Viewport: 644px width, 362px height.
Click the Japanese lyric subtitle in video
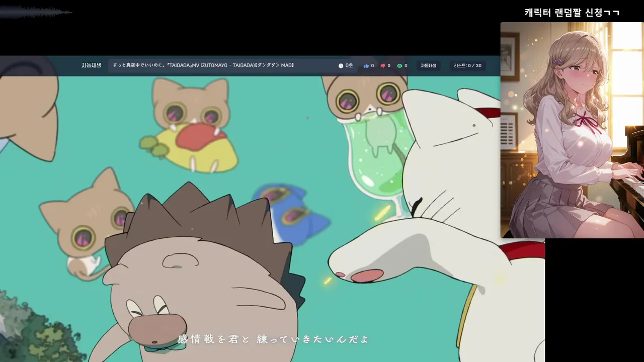[x=274, y=339]
